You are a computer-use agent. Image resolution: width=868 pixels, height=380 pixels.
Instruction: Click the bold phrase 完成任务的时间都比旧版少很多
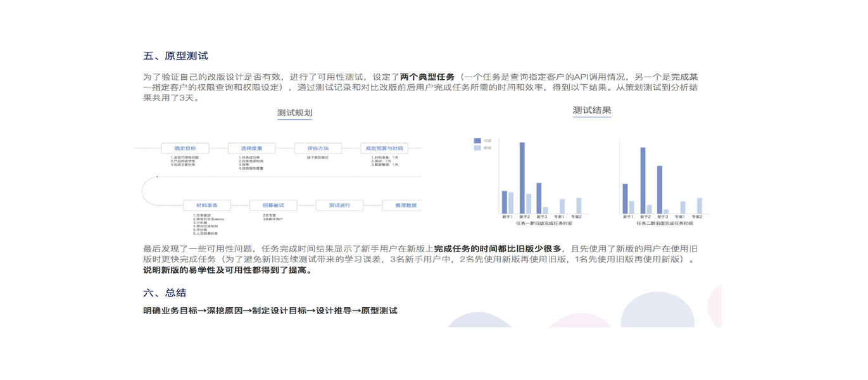[498, 249]
